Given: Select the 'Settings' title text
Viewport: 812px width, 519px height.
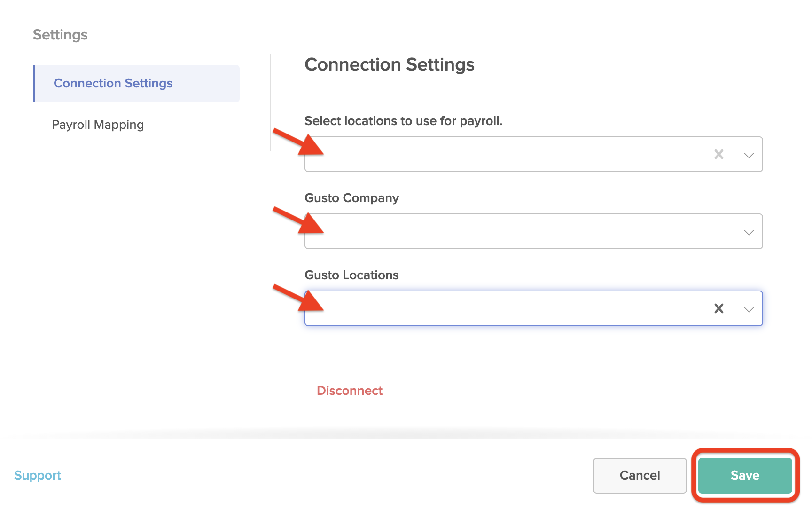Looking at the screenshot, I should (60, 35).
